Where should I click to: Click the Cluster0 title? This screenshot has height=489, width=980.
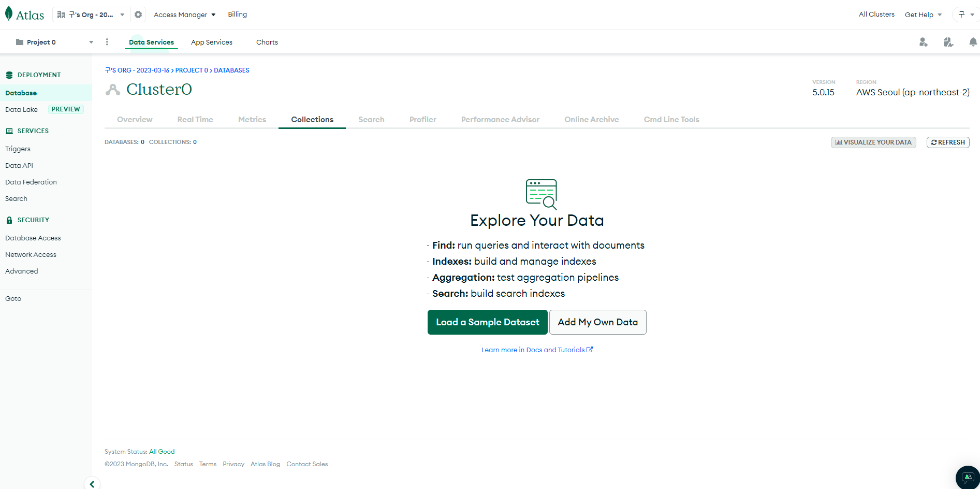coord(159,90)
